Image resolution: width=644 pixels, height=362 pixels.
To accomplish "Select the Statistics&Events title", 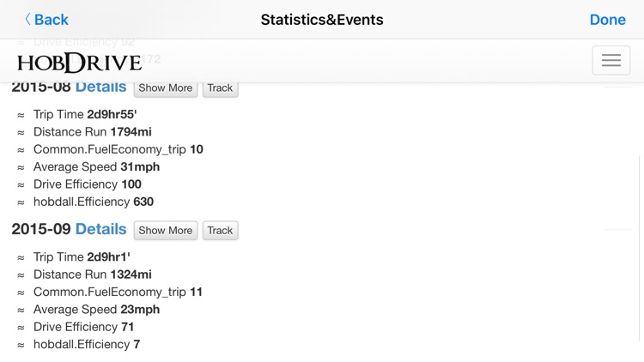I will 322,20.
